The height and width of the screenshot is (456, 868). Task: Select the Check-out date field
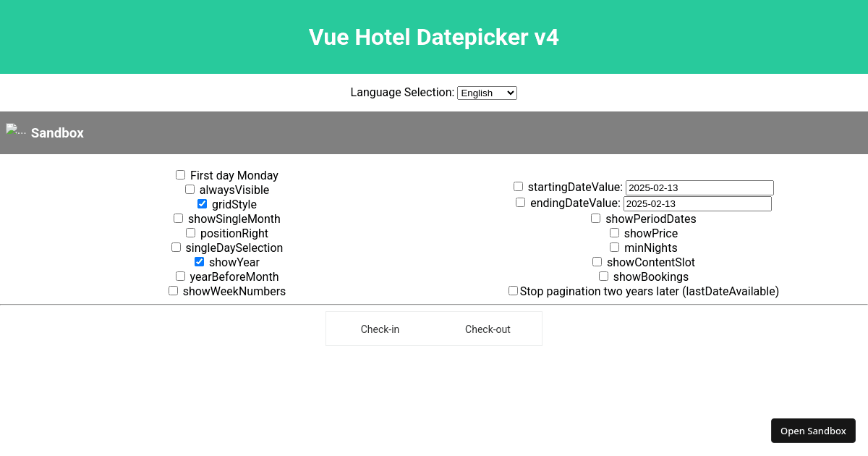[x=488, y=329]
